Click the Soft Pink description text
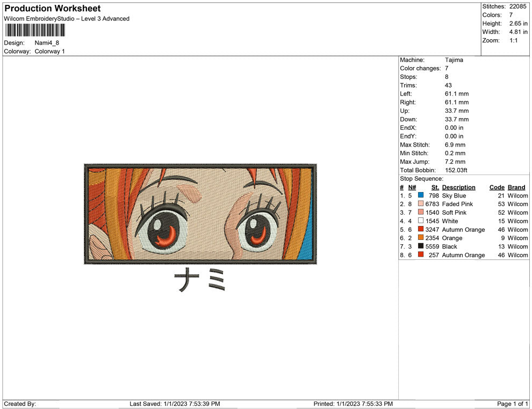This screenshot has width=532, height=409. 454,213
